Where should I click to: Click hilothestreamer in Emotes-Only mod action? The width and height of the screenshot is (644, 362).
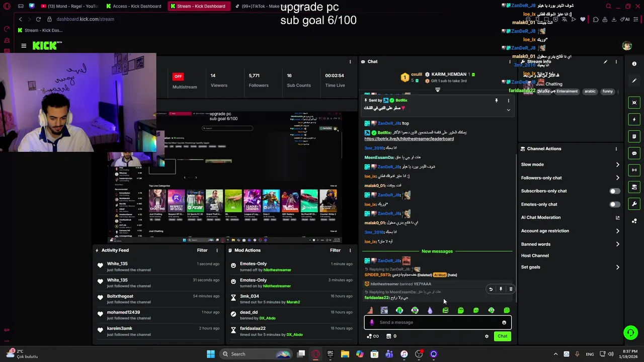277,270
